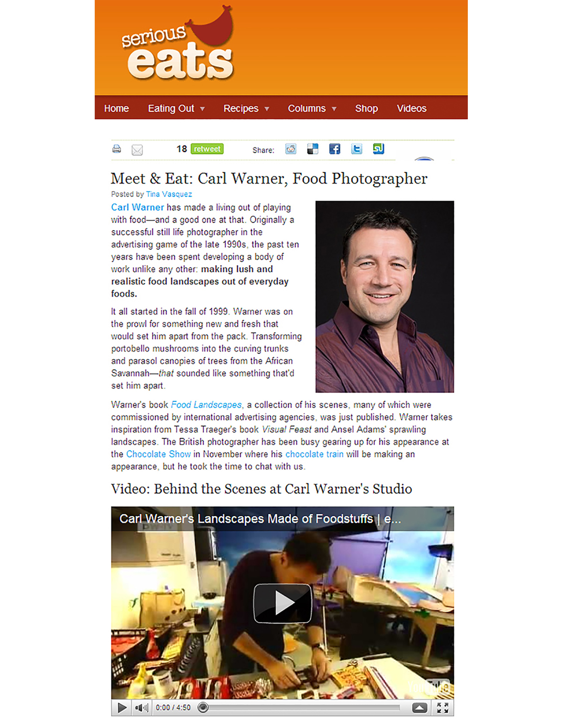Image resolution: width=563 pixels, height=728 pixels.
Task: Toggle fullscreen on the video player
Action: pyautogui.click(x=443, y=707)
